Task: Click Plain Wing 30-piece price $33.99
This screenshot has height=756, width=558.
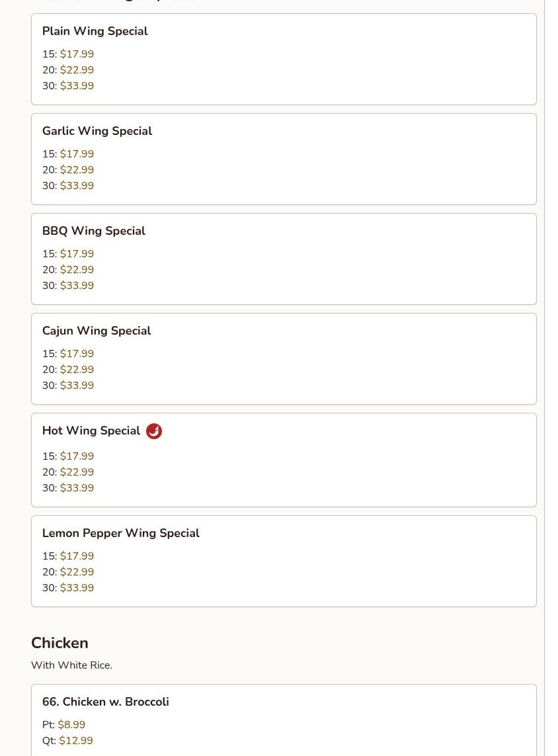Action: (77, 86)
